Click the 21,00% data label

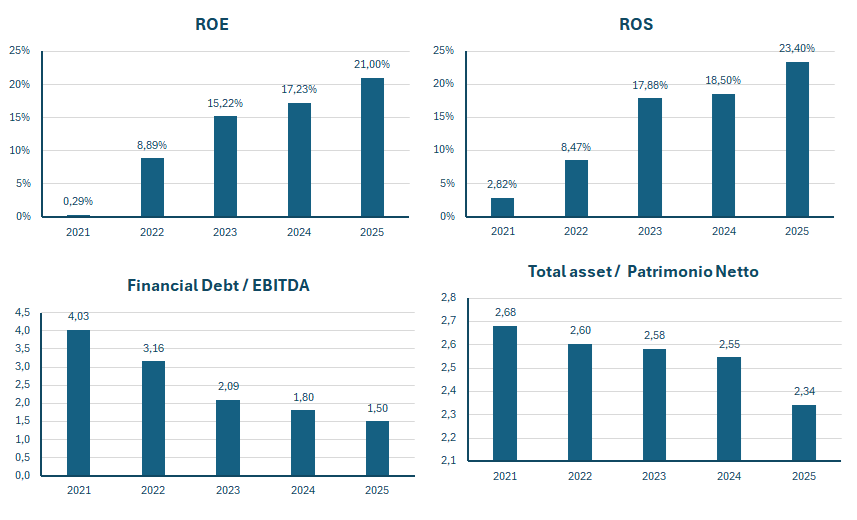(372, 64)
